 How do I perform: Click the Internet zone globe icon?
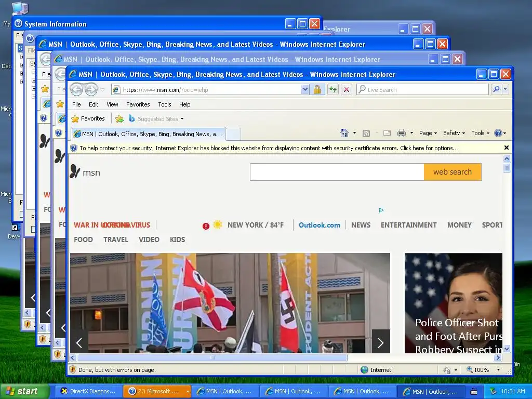(364, 369)
